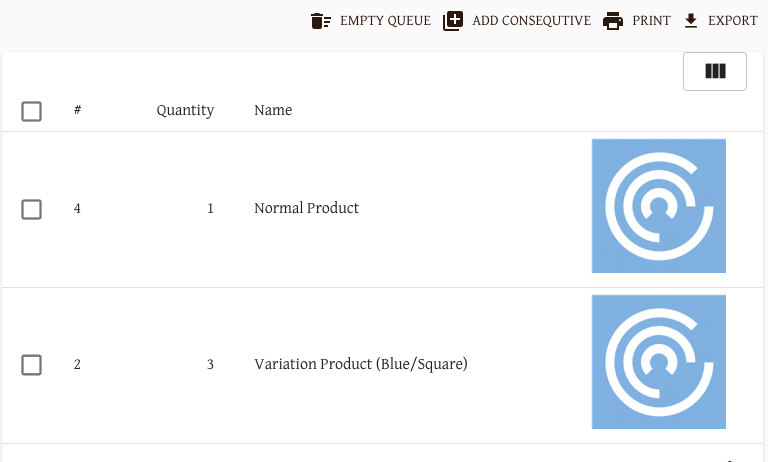Sort by Quantity column header
The image size is (768, 462).
185,111
